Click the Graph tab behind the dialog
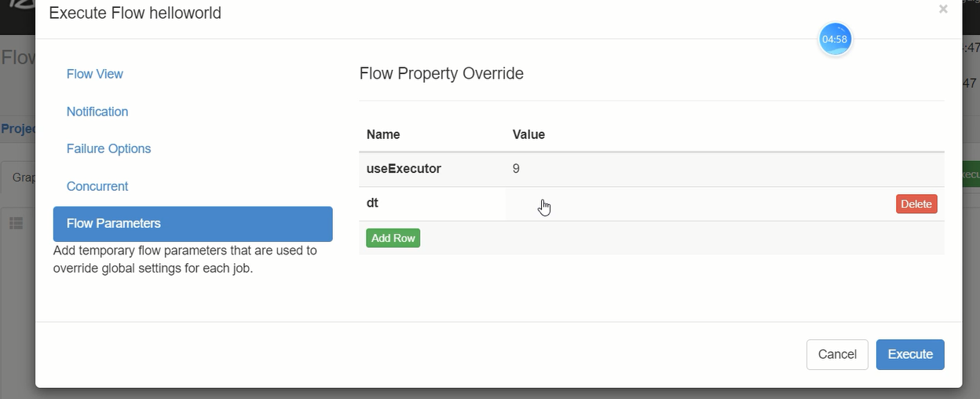 pos(22,178)
